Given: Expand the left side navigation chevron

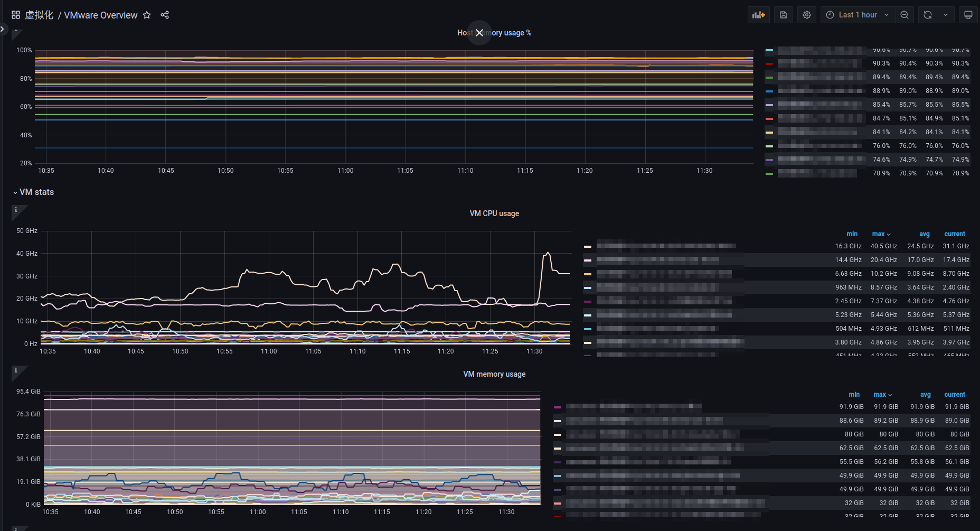Looking at the screenshot, I should pos(3,29).
